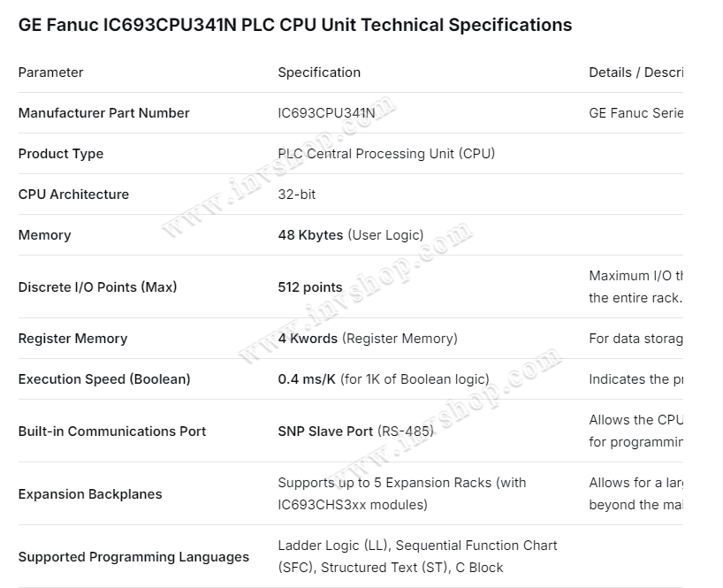Click the Built-in Communications Port label
This screenshot has height=588, width=723.
pos(112,431)
